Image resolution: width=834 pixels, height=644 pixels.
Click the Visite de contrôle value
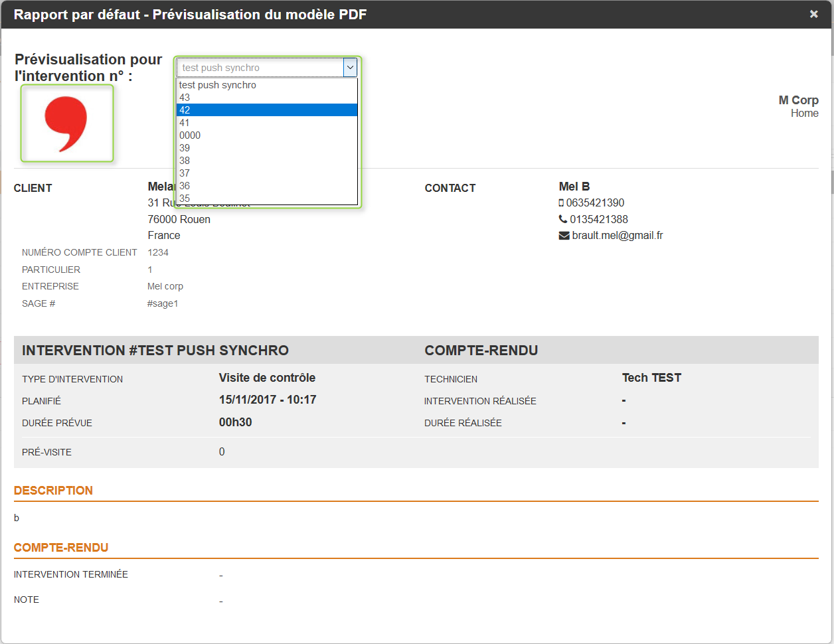pos(267,378)
